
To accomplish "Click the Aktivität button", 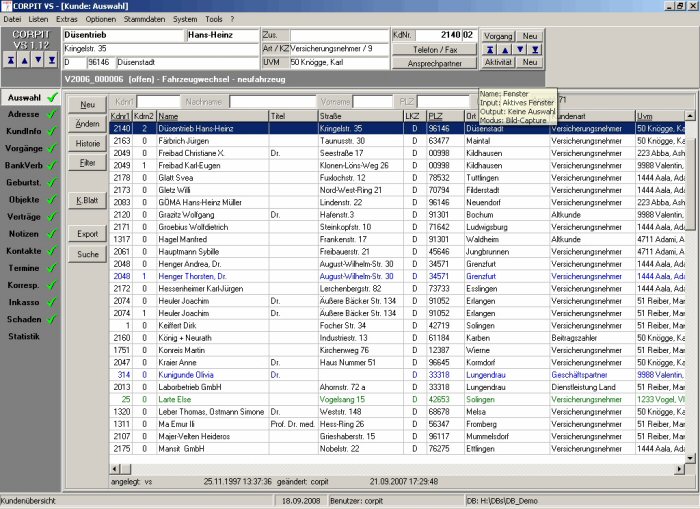I will [x=498, y=63].
